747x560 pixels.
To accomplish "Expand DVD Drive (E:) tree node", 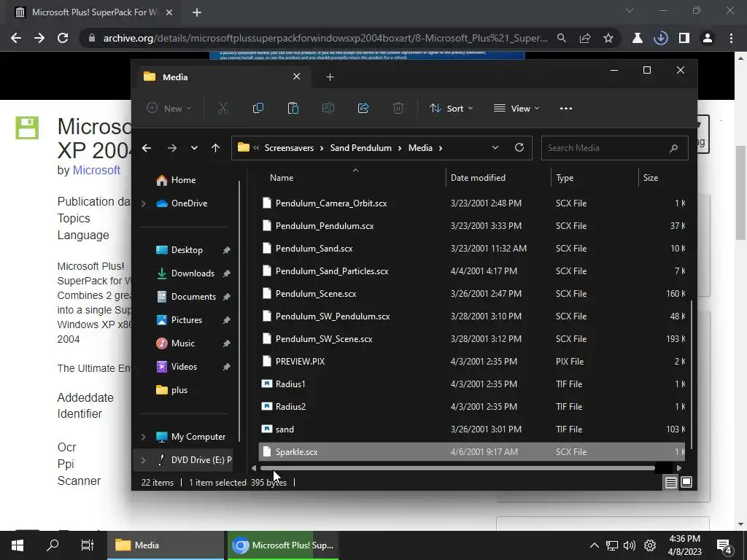I will click(x=144, y=460).
